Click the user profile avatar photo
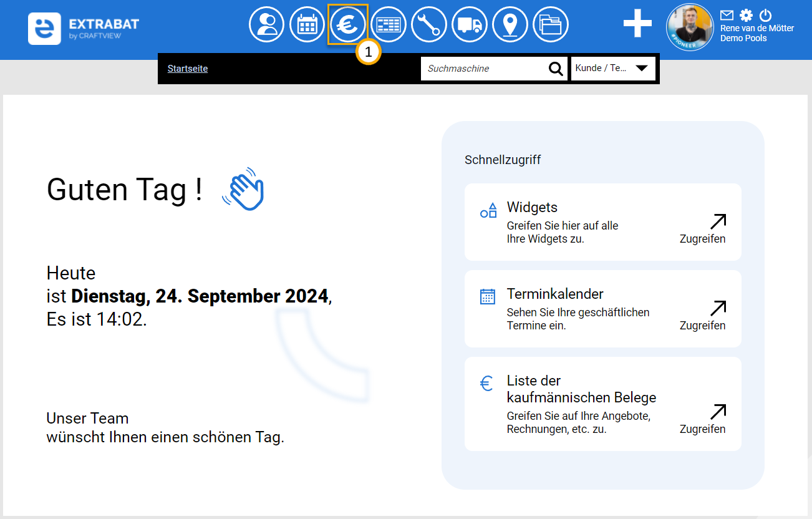This screenshot has width=812, height=519. [x=690, y=27]
